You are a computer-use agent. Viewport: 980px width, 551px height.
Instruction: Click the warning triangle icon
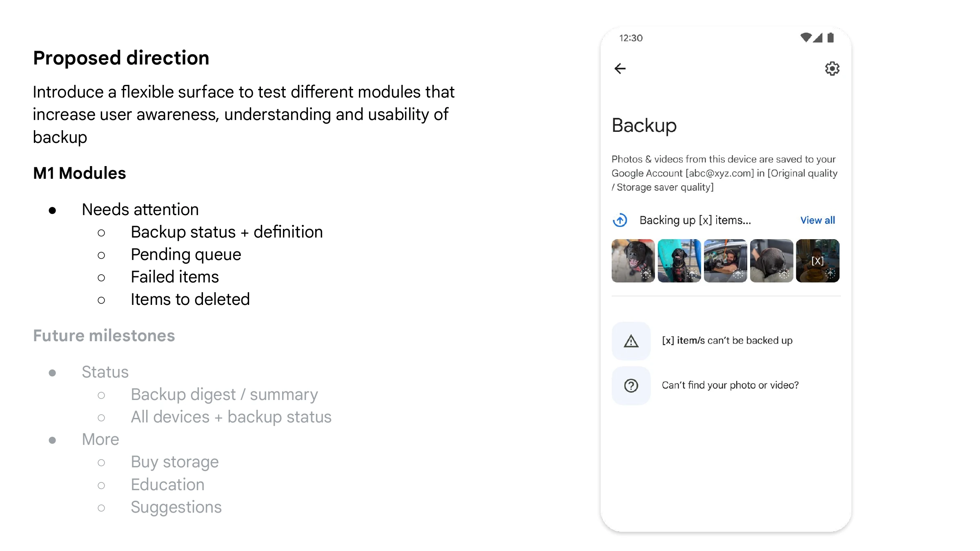(x=631, y=341)
